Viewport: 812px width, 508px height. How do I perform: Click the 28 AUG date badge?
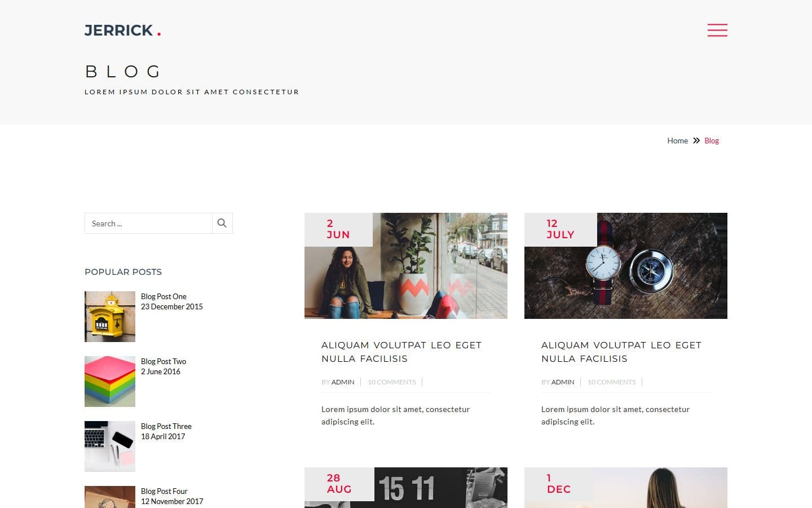(x=339, y=484)
